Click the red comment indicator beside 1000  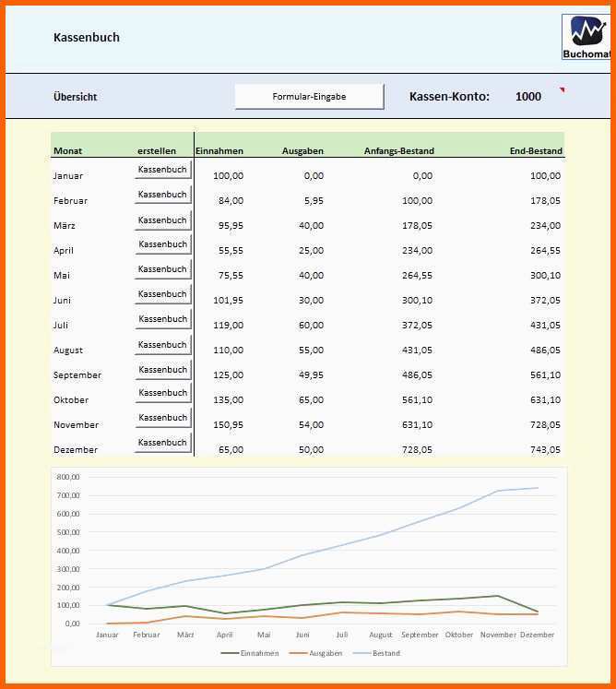pos(560,89)
